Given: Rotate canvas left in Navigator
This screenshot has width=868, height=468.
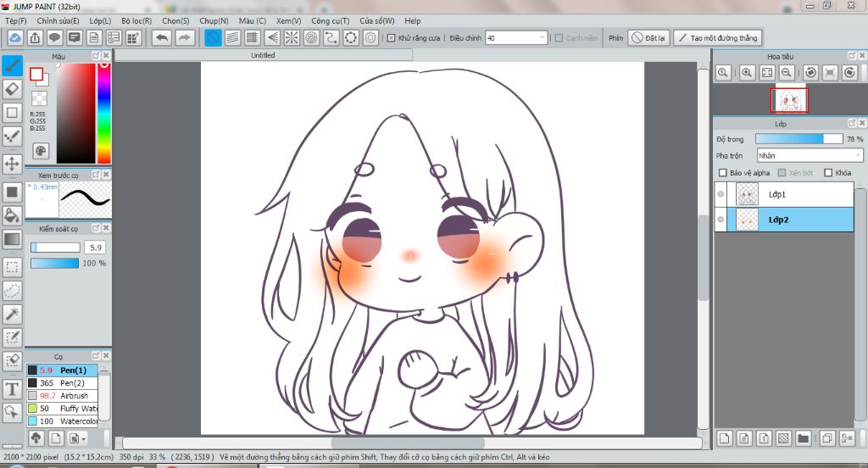Looking at the screenshot, I should point(810,73).
